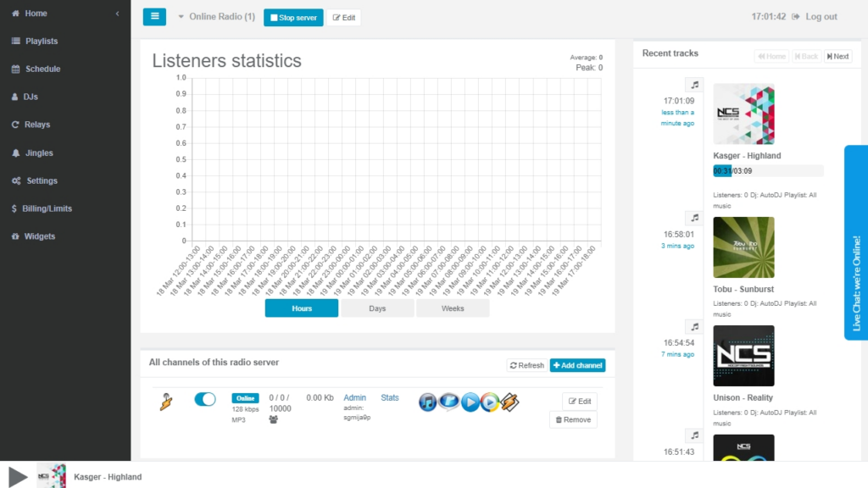Image resolution: width=868 pixels, height=488 pixels.
Task: Open the Live Chat side tab
Action: [856, 254]
